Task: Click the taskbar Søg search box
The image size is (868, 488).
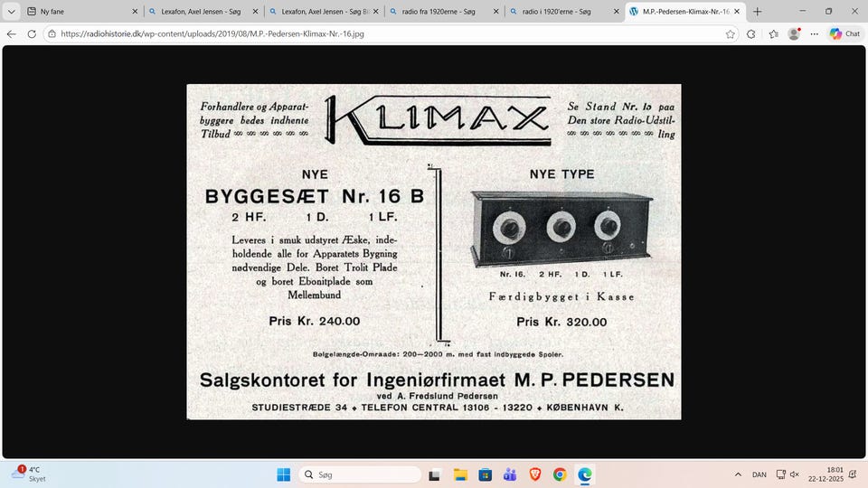Action: (361, 474)
